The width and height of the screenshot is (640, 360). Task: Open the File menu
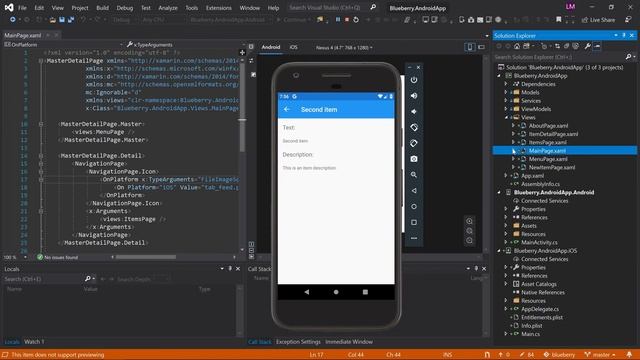(22, 8)
